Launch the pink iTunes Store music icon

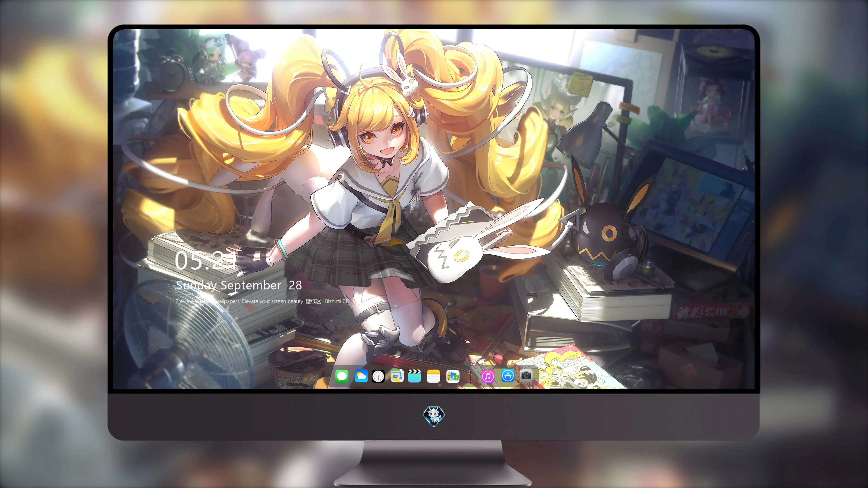(x=488, y=376)
